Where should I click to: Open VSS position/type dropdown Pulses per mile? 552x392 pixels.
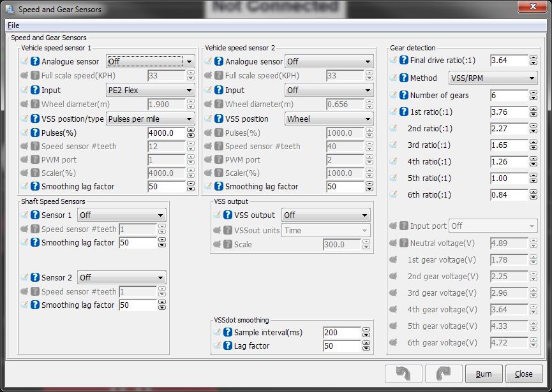(x=151, y=119)
